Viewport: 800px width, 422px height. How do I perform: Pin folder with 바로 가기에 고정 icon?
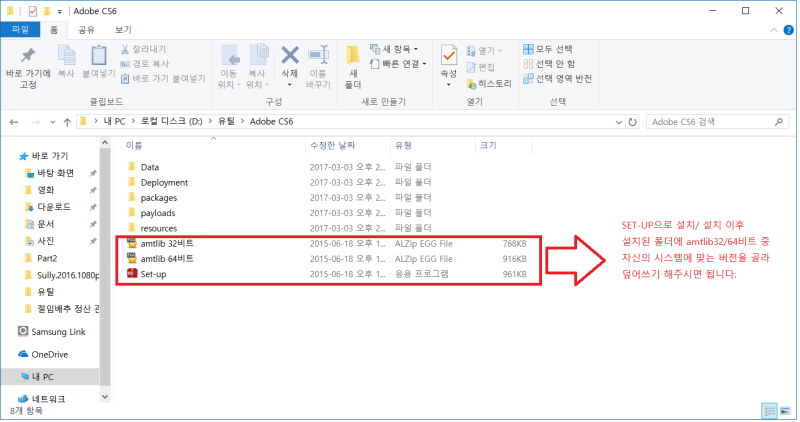click(28, 67)
